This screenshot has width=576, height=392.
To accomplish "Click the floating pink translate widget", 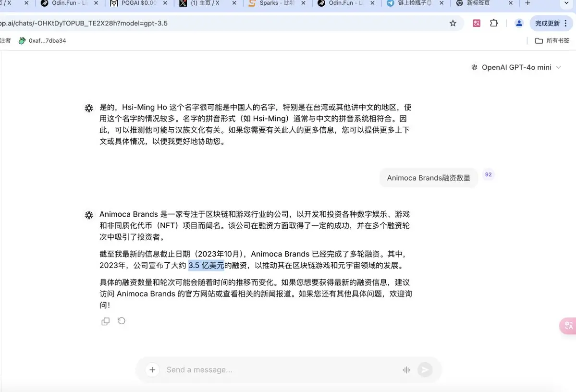I will [568, 326].
